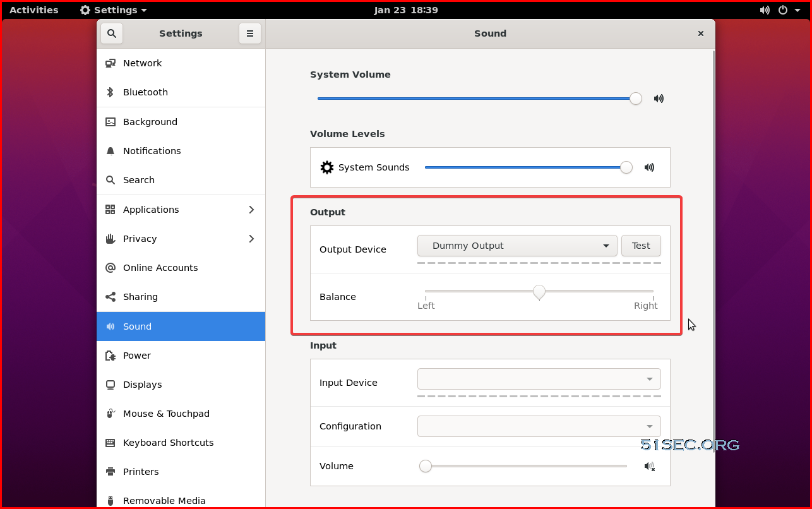Click the System Sounds slider knob
812x509 pixels.
626,167
